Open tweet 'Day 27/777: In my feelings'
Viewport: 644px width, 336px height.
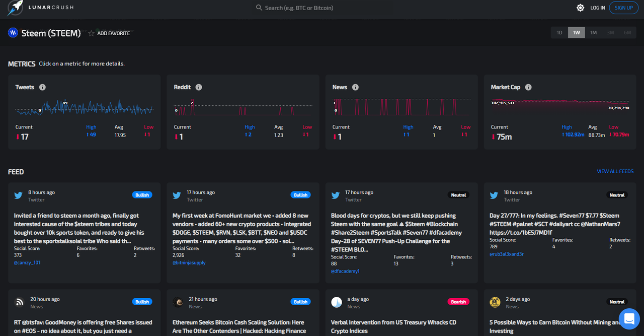555,224
